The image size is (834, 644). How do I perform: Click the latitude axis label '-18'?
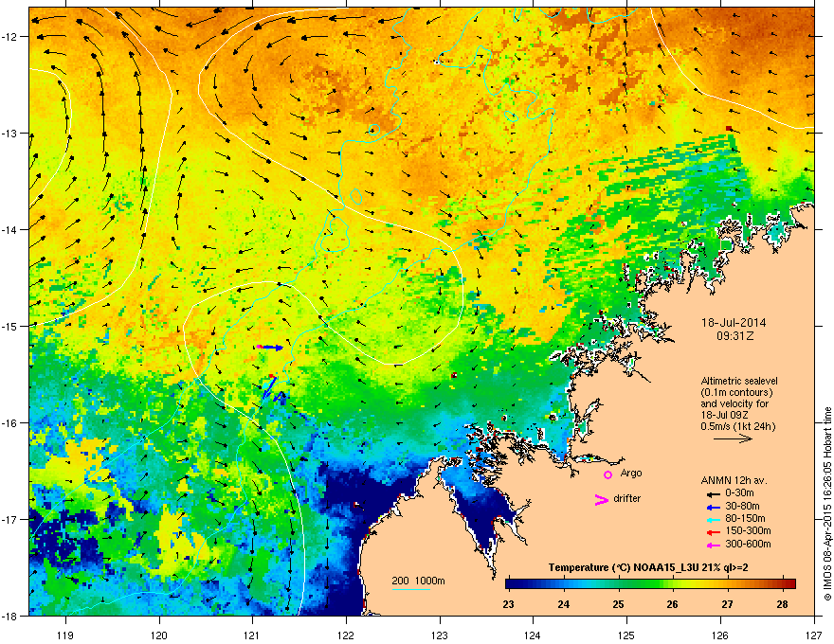[x=9, y=616]
